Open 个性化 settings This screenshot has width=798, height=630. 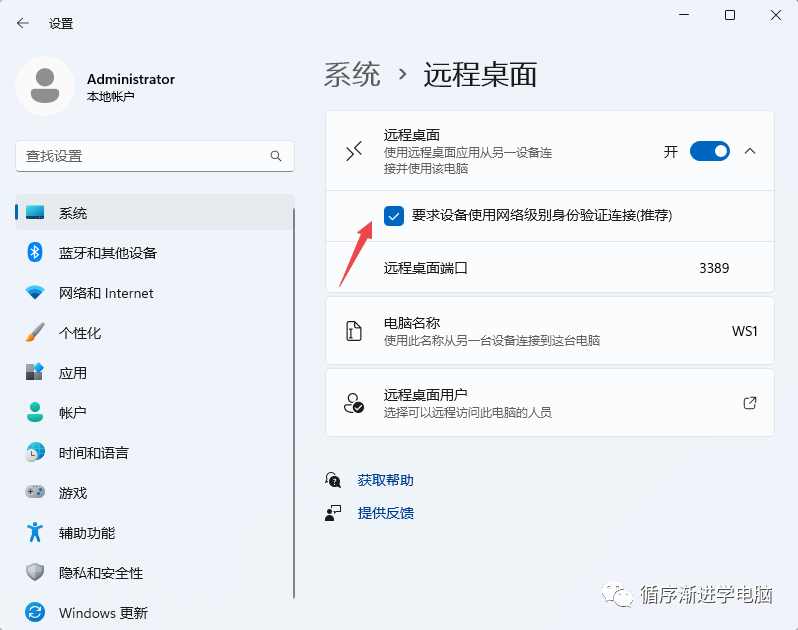pos(155,332)
